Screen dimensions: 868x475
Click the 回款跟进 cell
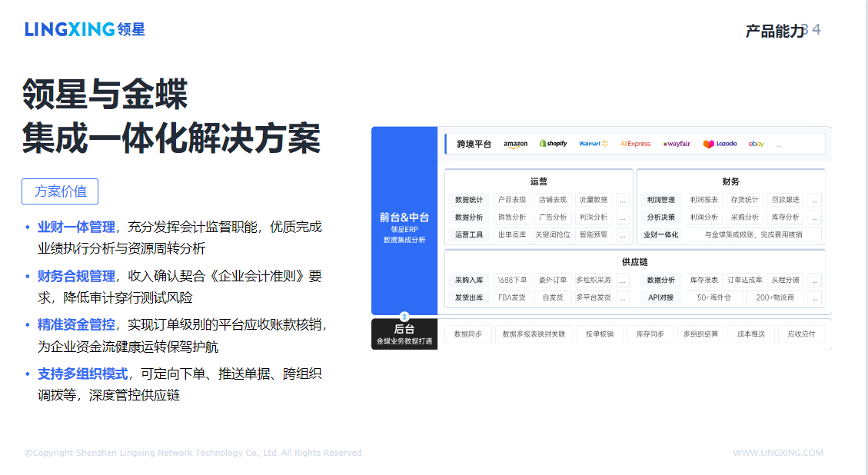click(x=786, y=200)
